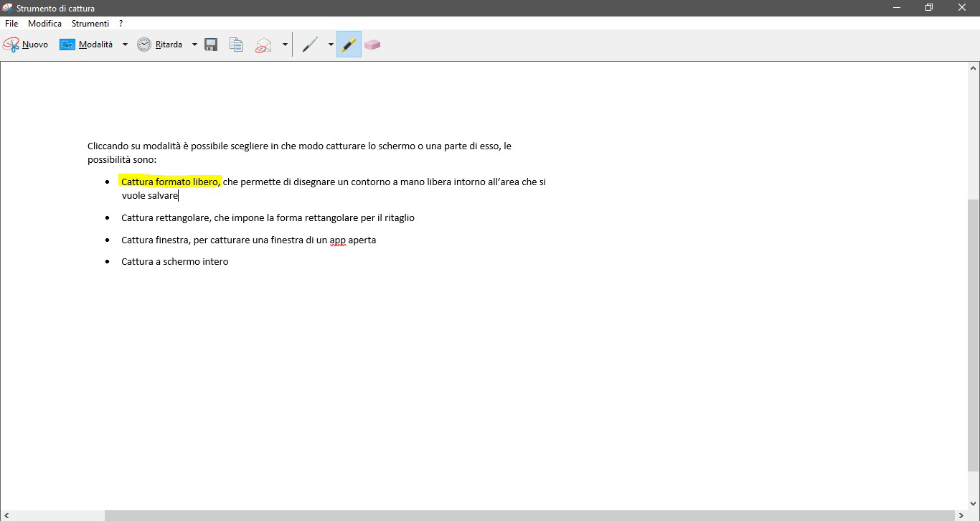This screenshot has width=980, height=521.
Task: Copy the capture using the copy icon
Action: (x=236, y=44)
